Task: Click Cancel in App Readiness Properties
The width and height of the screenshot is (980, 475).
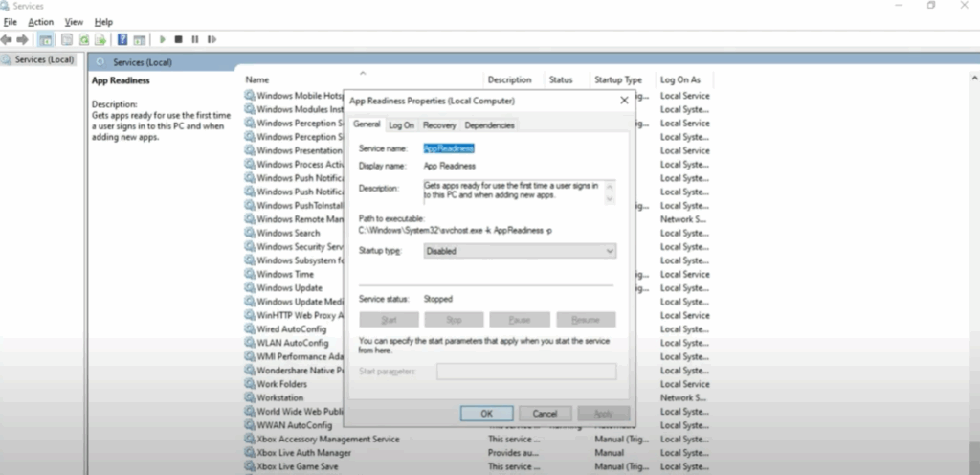Action: [545, 414]
